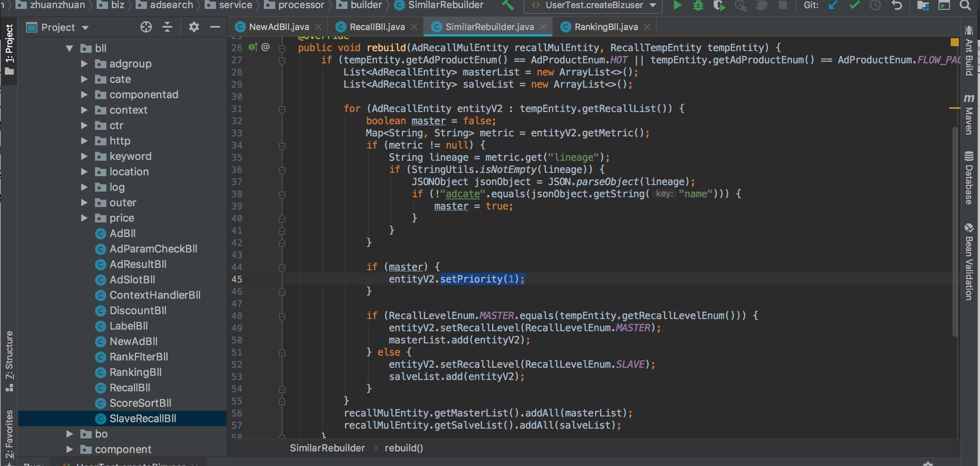Run the UserTest.createBizuser configuration

point(677,5)
